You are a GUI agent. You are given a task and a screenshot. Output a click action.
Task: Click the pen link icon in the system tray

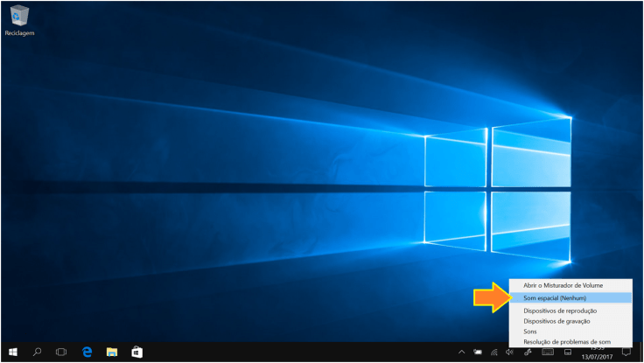[x=528, y=353]
